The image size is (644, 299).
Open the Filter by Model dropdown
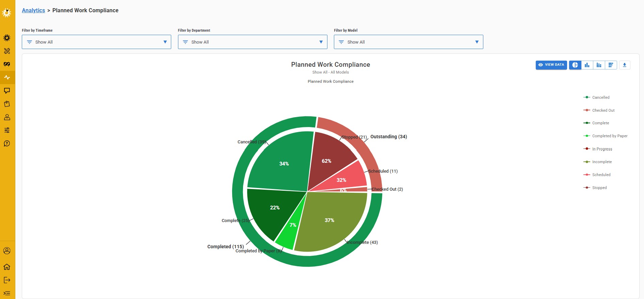[408, 42]
